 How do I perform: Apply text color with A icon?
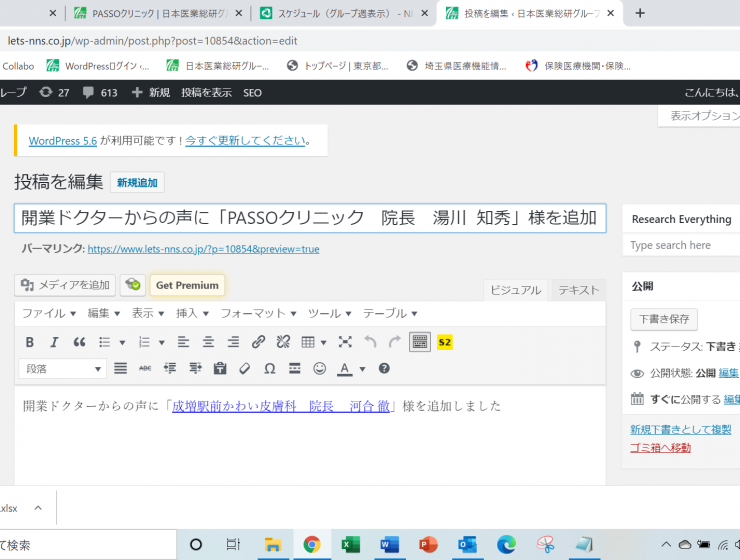[x=345, y=368]
